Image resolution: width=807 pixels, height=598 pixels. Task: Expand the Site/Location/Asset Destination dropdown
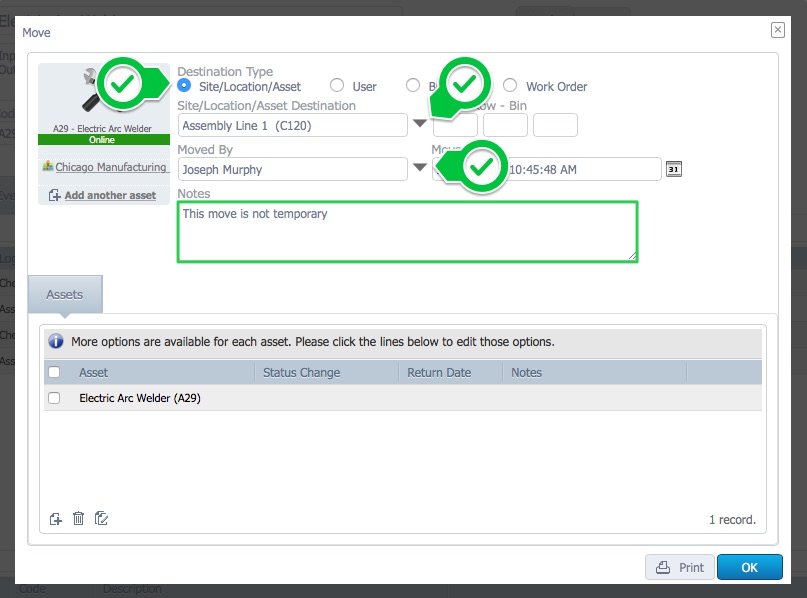click(x=420, y=125)
